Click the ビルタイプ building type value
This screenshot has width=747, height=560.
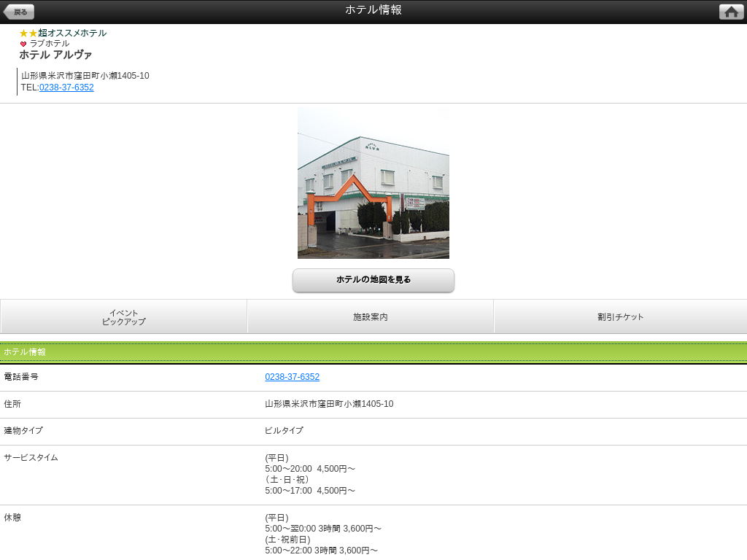point(284,431)
